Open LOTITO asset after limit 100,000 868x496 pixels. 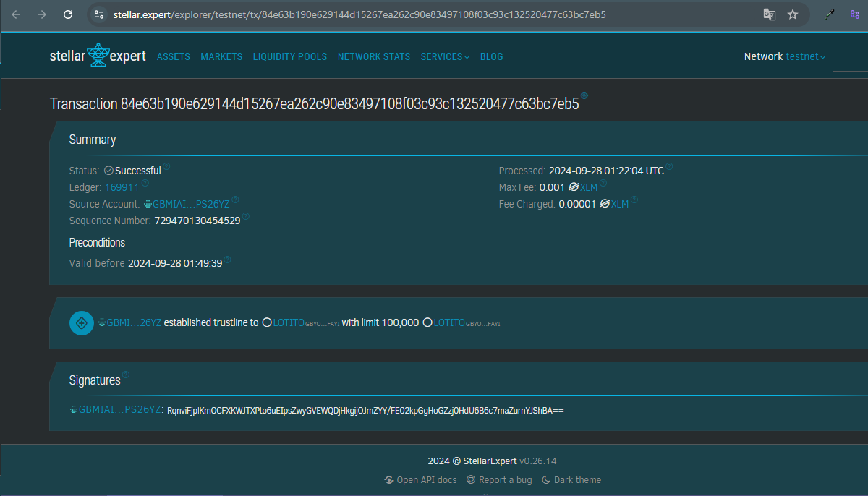pyautogui.click(x=461, y=322)
